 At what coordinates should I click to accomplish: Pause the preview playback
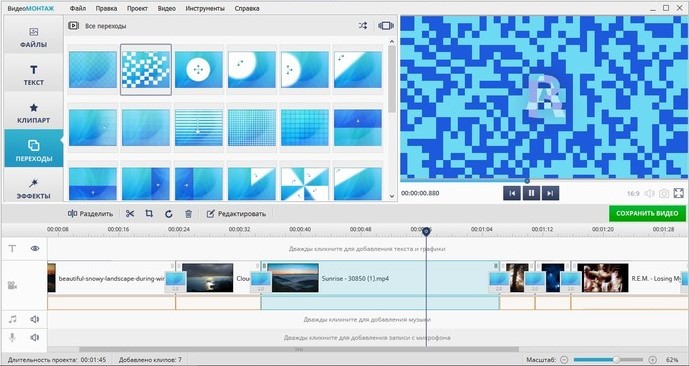pos(531,193)
